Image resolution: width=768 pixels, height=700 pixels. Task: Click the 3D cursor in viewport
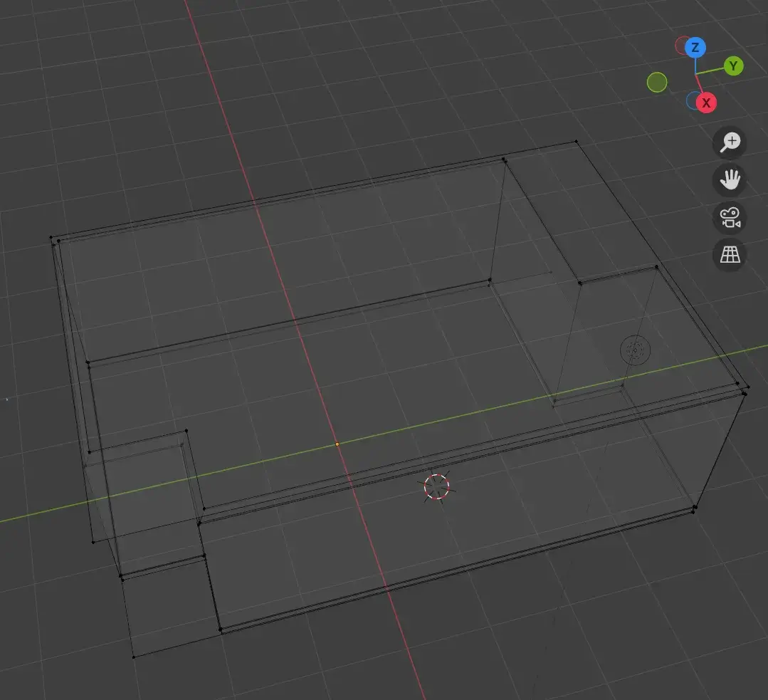click(x=436, y=487)
